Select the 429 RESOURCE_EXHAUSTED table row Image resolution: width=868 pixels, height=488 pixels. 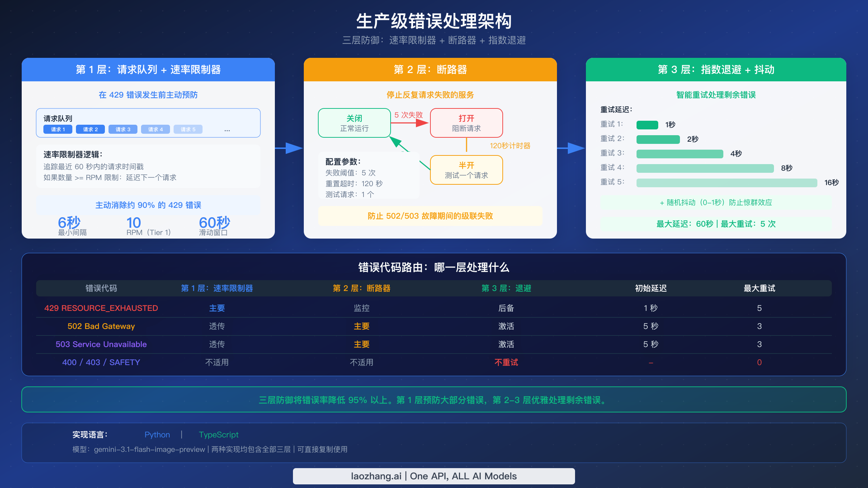pyautogui.click(x=101, y=308)
